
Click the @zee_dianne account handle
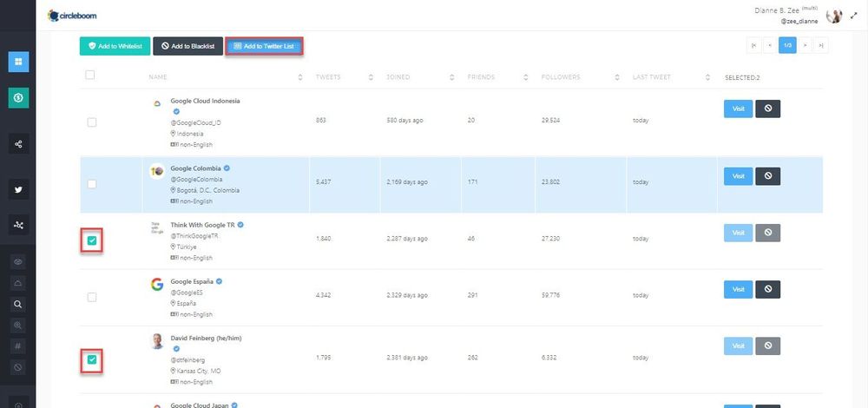[799, 22]
